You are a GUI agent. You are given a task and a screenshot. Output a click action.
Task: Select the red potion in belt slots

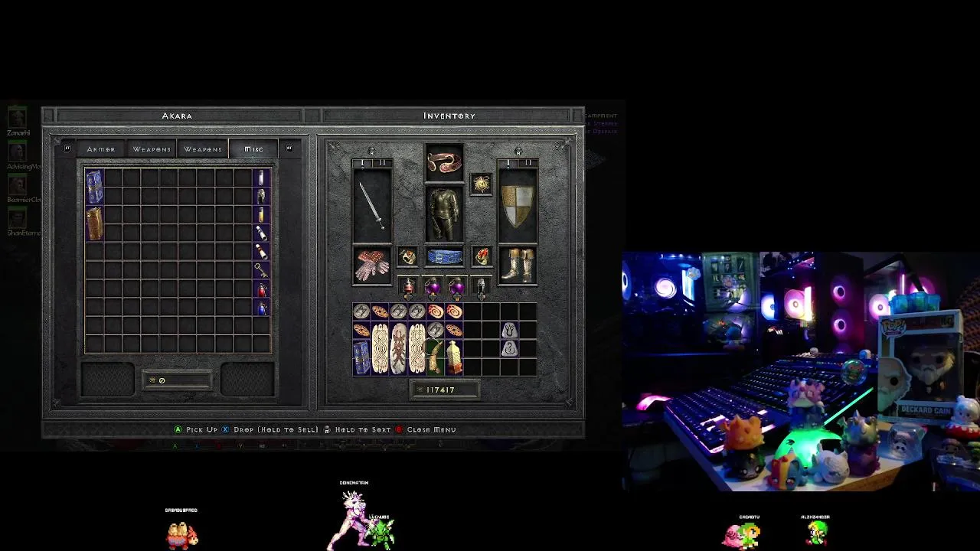(408, 288)
